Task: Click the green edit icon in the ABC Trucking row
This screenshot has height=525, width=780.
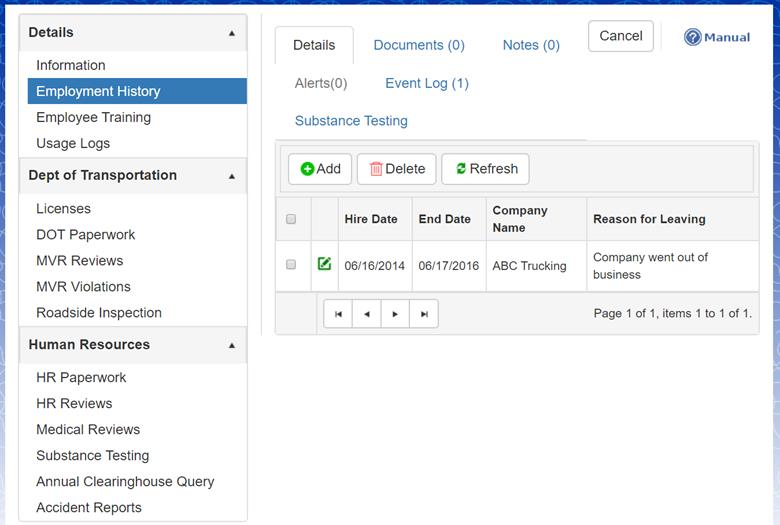Action: [324, 264]
